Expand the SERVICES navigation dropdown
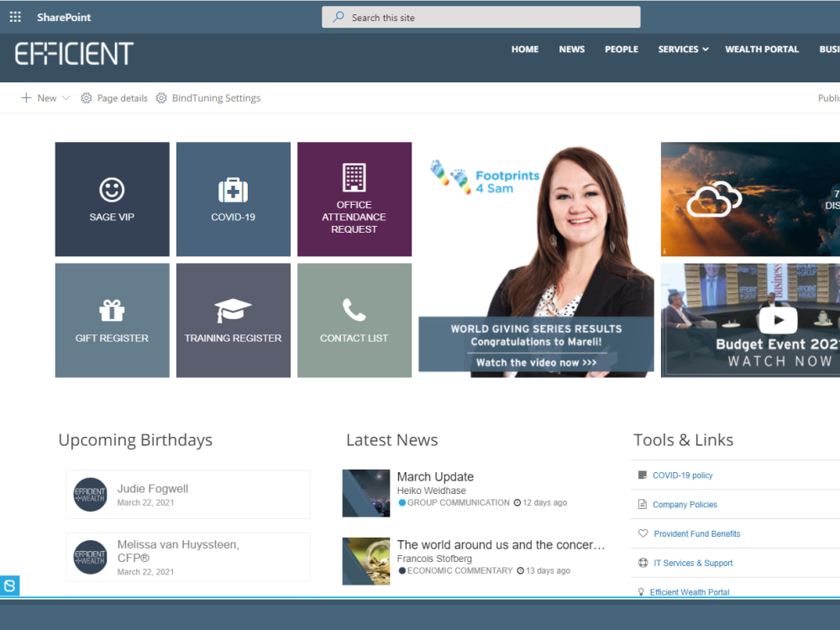 pos(682,49)
